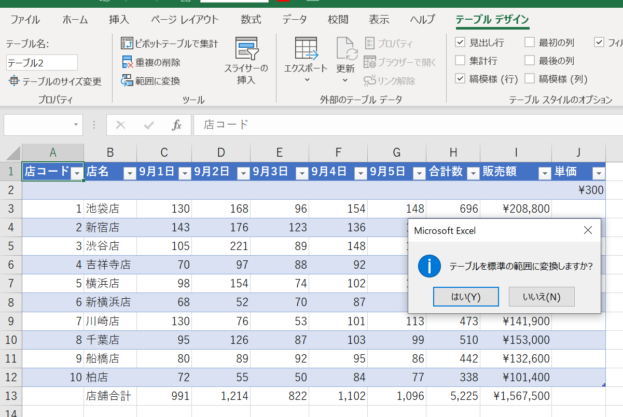Click inside the formula bar text

tap(226, 125)
